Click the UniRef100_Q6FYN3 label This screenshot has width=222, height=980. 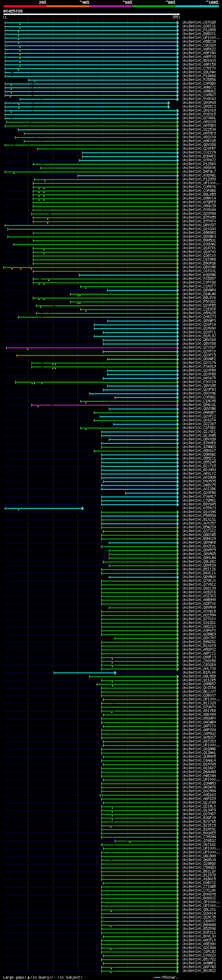tap(199, 967)
